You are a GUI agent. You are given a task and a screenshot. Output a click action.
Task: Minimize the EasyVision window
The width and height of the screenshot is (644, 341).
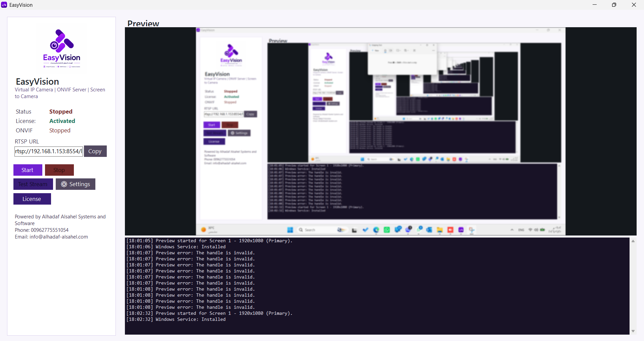[x=595, y=5]
